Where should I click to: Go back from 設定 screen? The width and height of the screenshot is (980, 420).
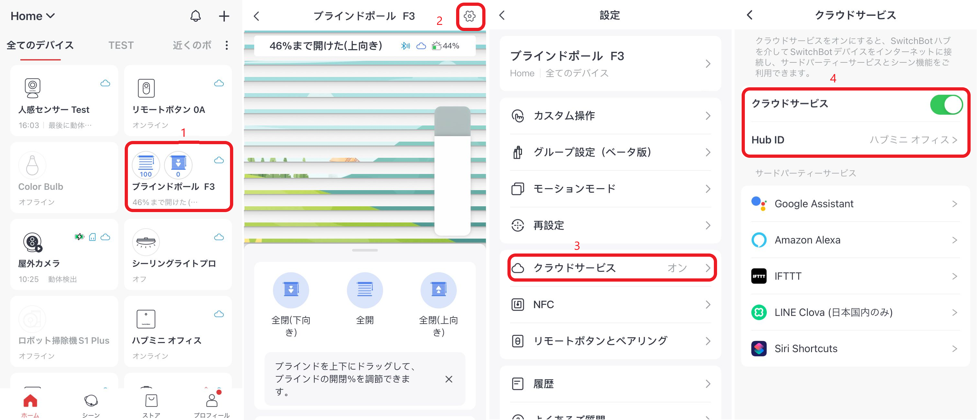click(x=502, y=15)
